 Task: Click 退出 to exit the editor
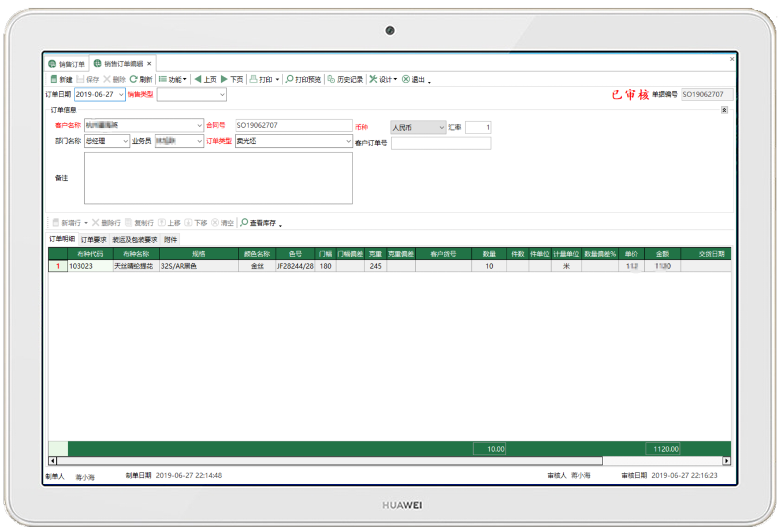point(414,79)
